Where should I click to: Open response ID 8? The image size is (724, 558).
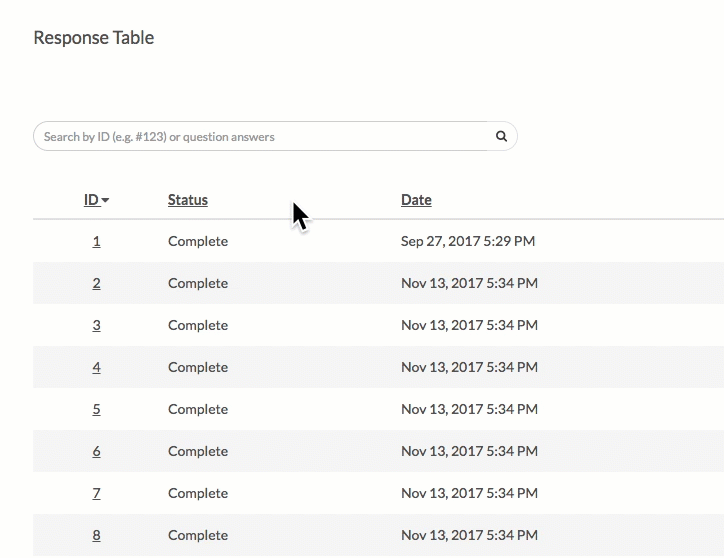pyautogui.click(x=96, y=535)
